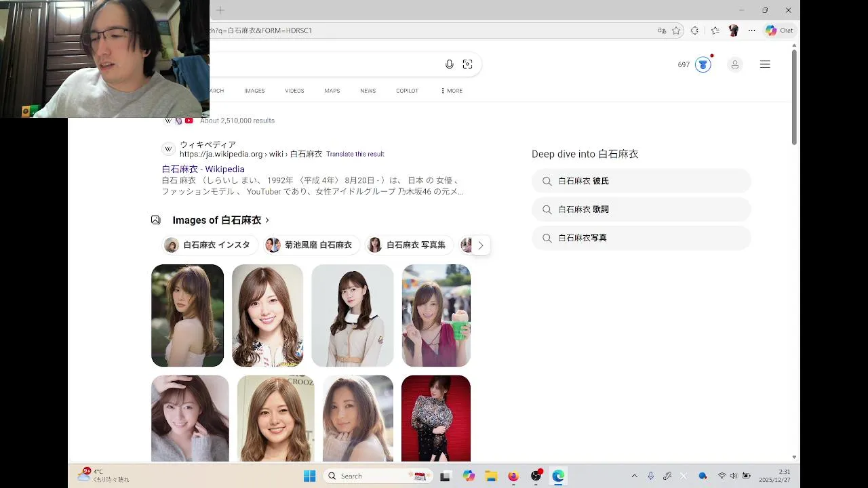This screenshot has width=868, height=488.
Task: Open image thumbnail of woman in floral top
Action: point(267,316)
